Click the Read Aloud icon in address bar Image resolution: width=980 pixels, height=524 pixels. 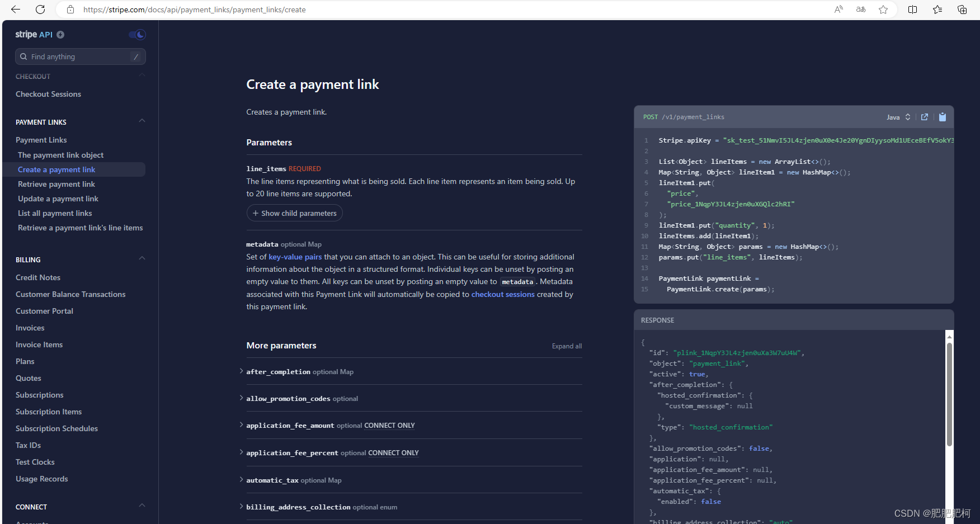(838, 10)
